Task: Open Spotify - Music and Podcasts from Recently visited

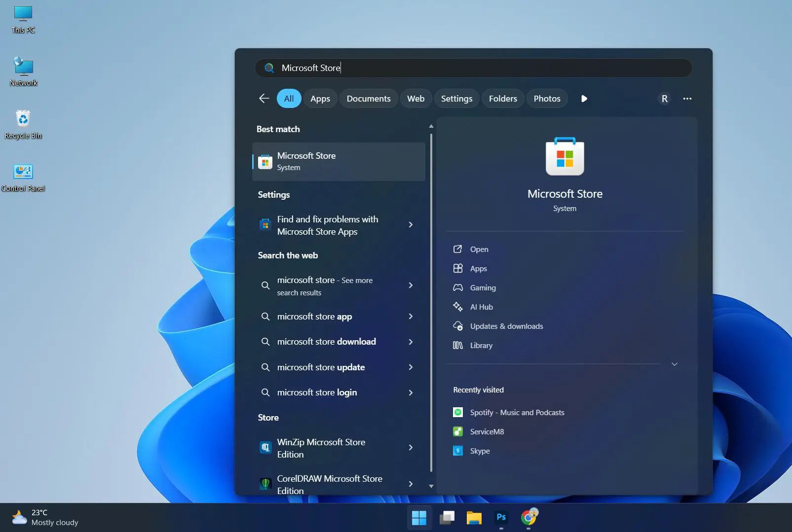Action: pyautogui.click(x=517, y=412)
